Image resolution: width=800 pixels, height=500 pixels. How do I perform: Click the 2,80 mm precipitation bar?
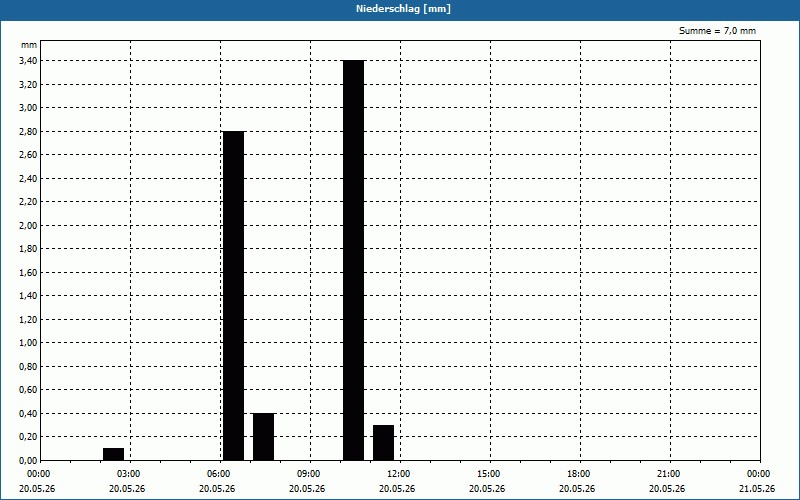234,296
